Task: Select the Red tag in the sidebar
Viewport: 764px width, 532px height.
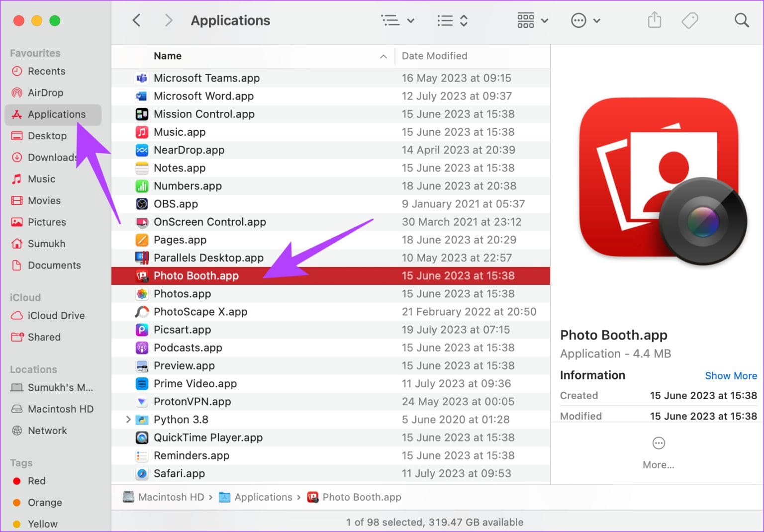Action: 36,481
